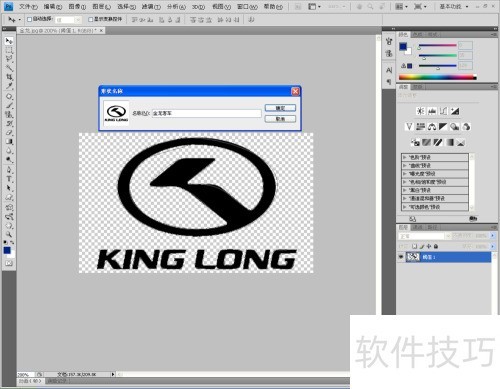
Task: Select the Hand tool in the toolbox
Action: (x=9, y=226)
